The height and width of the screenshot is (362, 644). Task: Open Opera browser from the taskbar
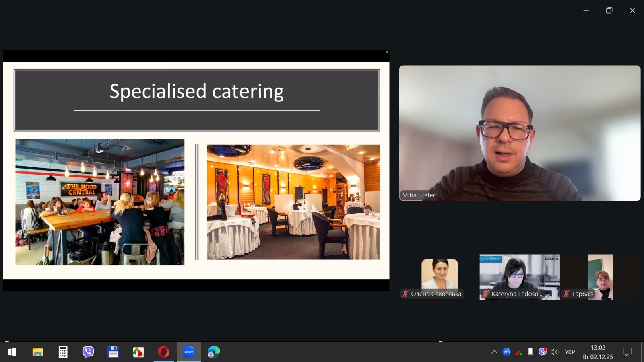(163, 352)
